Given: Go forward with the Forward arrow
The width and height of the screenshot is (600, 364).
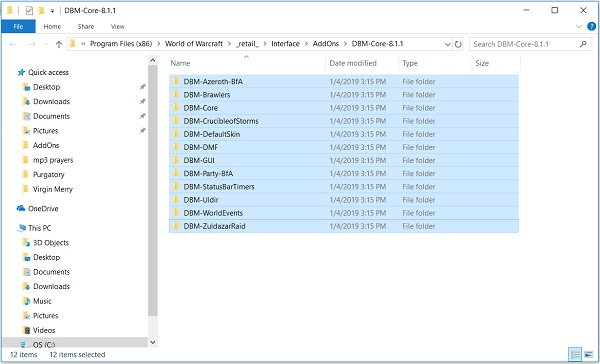Looking at the screenshot, I should pyautogui.click(x=32, y=44).
